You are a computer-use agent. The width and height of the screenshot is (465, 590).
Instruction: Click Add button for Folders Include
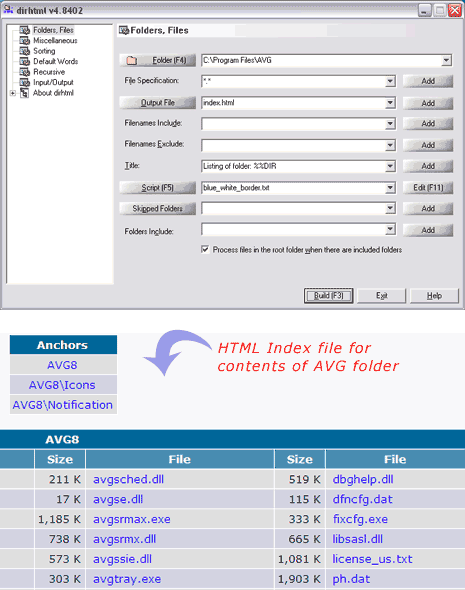click(x=428, y=230)
